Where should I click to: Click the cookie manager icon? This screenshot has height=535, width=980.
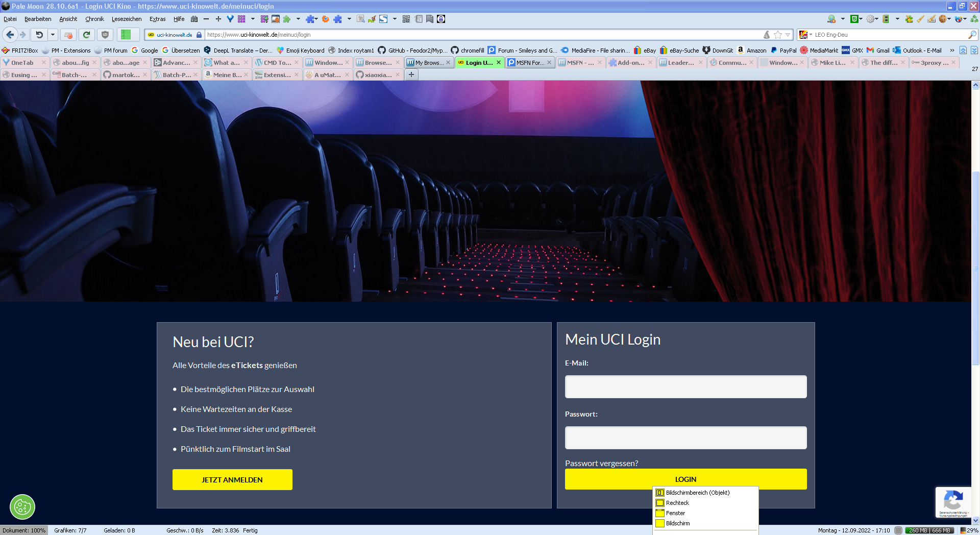(x=943, y=19)
